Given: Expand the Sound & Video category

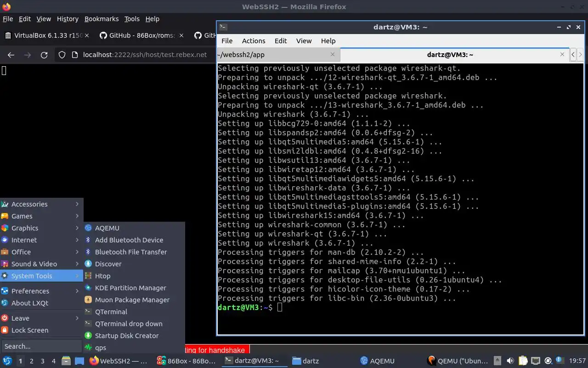Looking at the screenshot, I should coord(41,264).
